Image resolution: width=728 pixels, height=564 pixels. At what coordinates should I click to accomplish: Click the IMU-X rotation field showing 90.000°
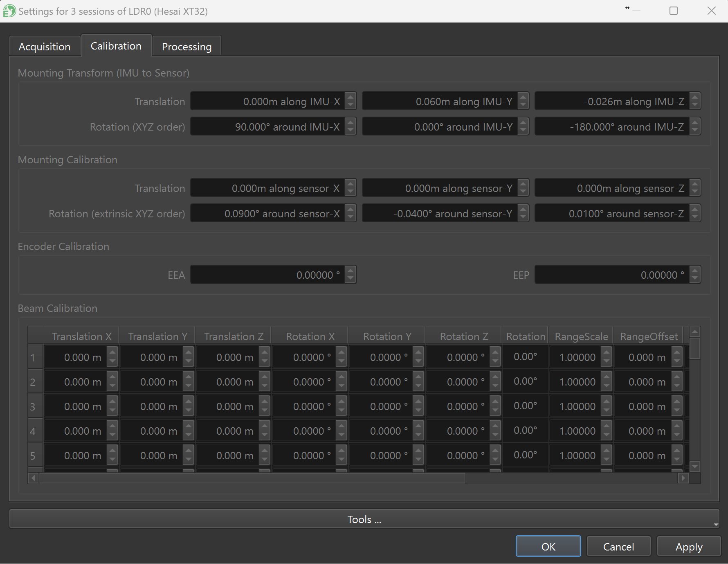point(268,127)
